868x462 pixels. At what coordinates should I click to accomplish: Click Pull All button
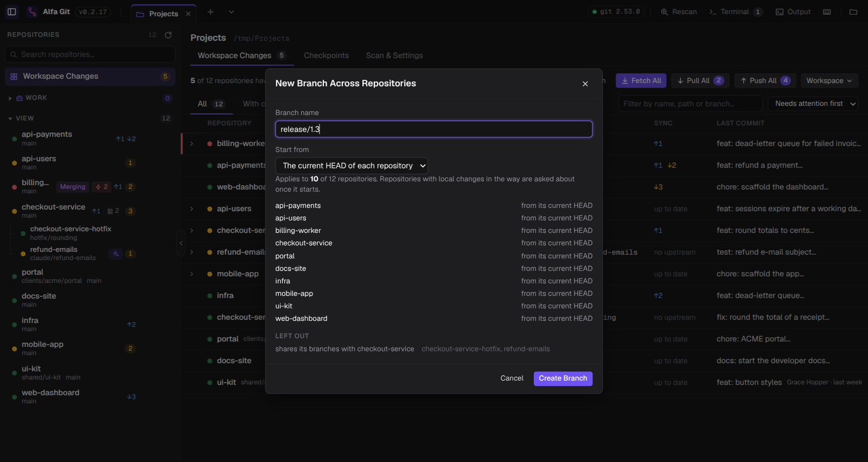(x=700, y=80)
